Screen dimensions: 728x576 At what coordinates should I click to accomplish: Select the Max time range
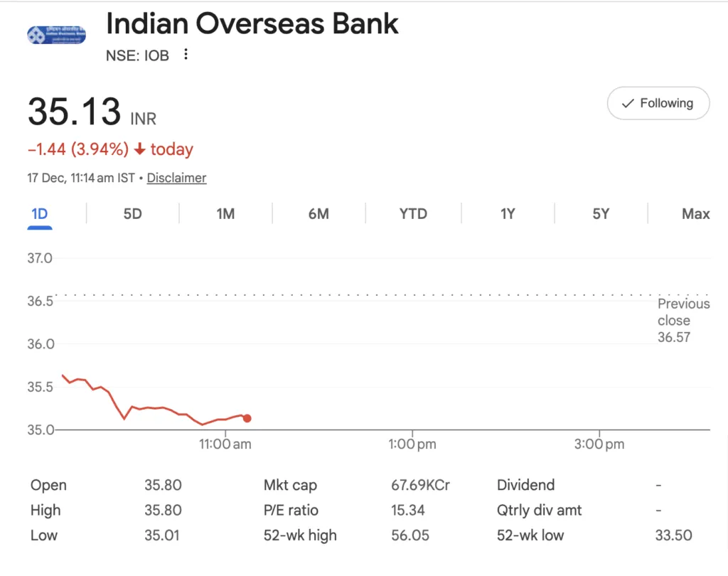coord(695,213)
